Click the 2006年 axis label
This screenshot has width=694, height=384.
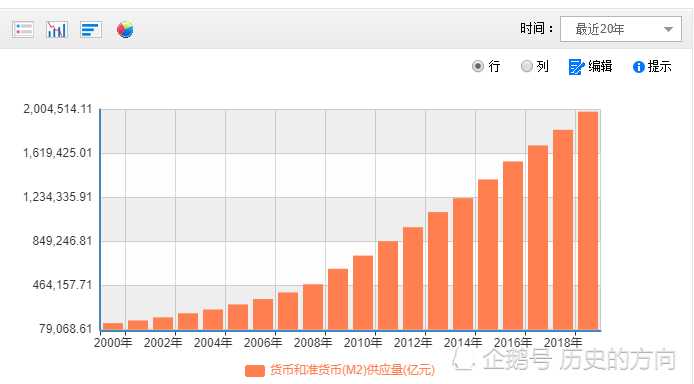point(263,343)
